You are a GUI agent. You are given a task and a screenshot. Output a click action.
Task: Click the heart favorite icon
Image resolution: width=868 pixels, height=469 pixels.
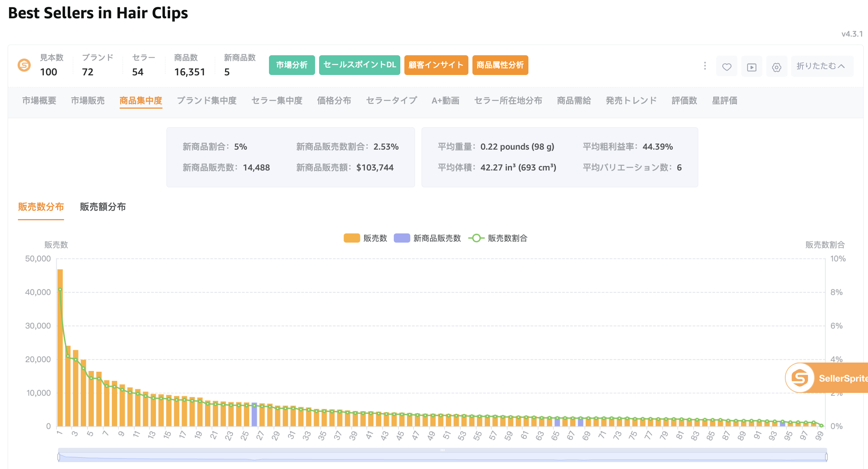pos(727,67)
